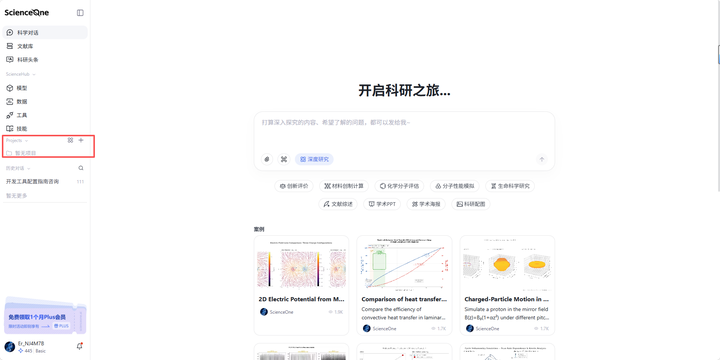Open the 技能 skills page
720x360 pixels.
[x=45, y=129]
